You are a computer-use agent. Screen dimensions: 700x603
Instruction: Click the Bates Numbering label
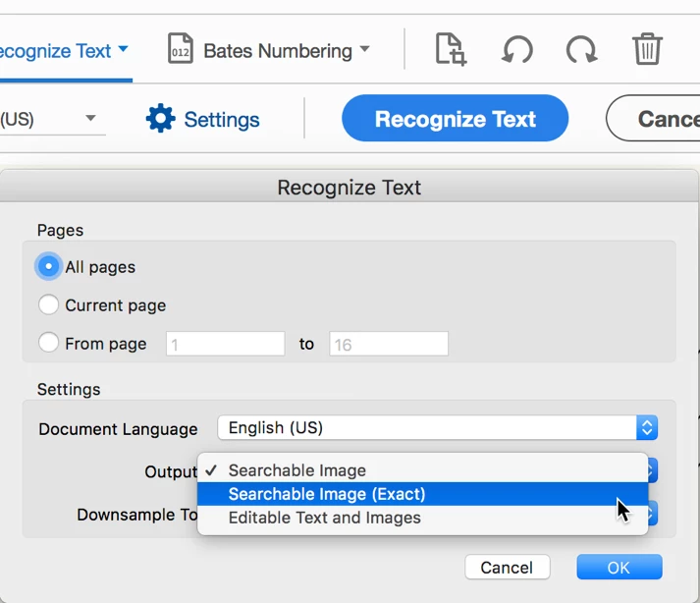pyautogui.click(x=278, y=51)
